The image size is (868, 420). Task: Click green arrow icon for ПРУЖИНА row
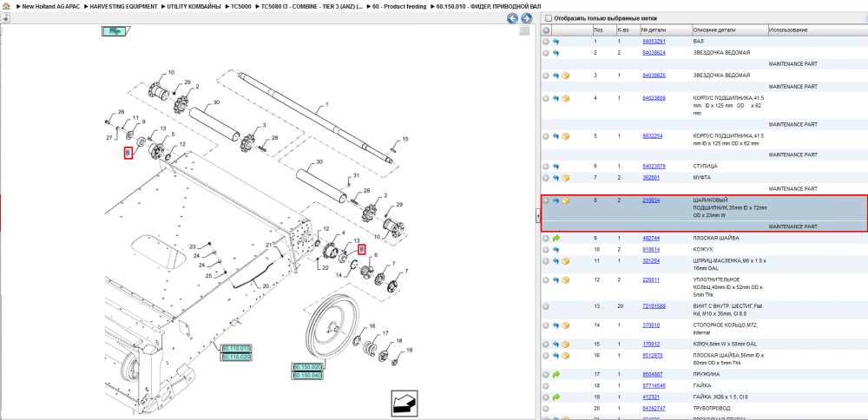click(x=556, y=374)
